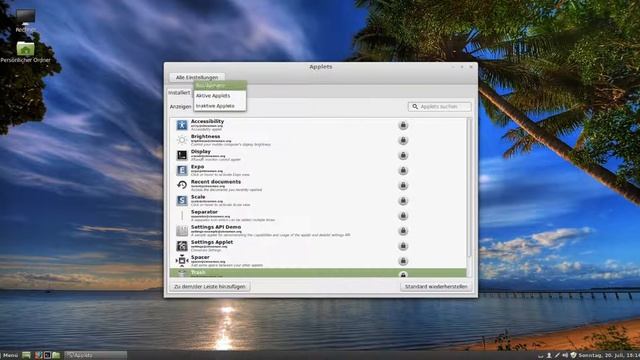640x360 pixels.
Task: Select the Separator applet row
Action: (x=318, y=216)
